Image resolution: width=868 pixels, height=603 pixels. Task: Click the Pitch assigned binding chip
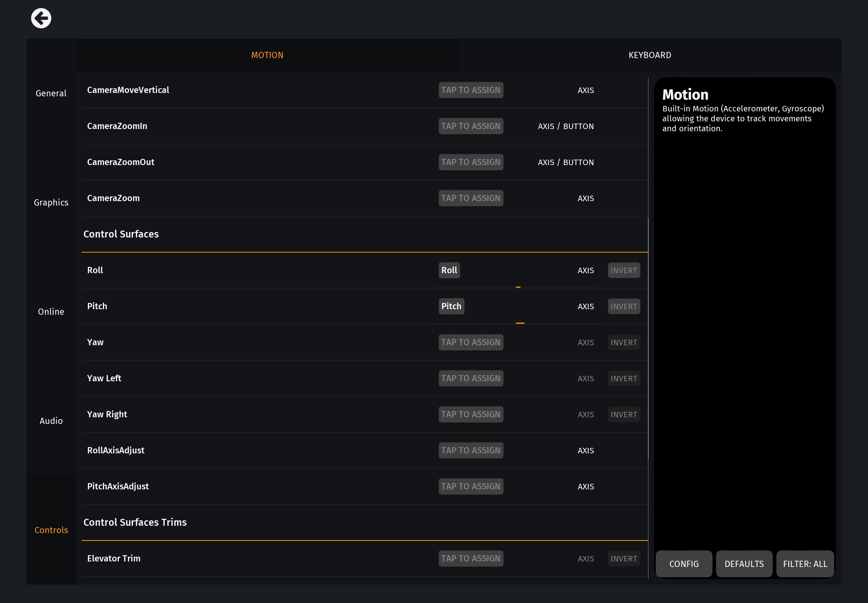[451, 306]
